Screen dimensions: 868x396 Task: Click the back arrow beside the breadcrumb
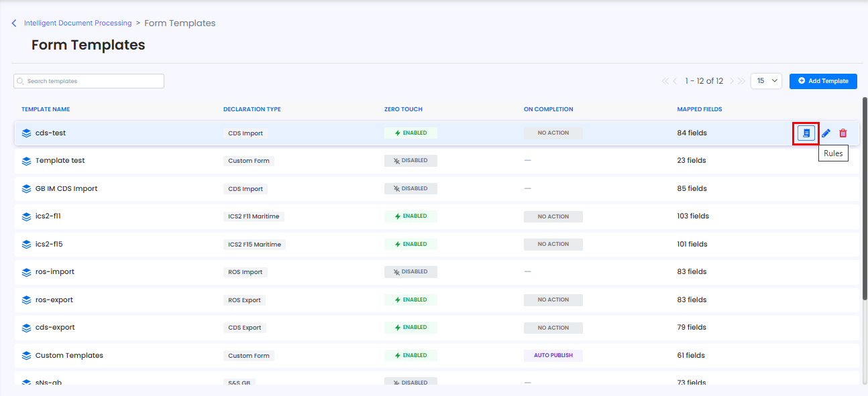click(x=14, y=23)
